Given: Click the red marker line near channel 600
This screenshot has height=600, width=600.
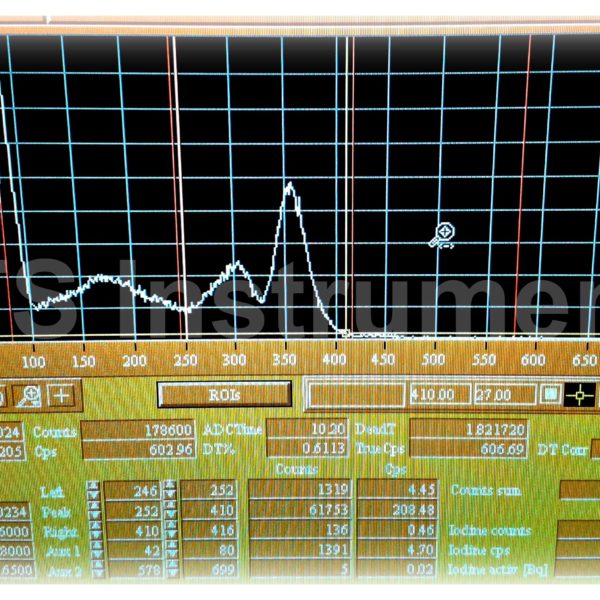Looking at the screenshot, I should click(523, 188).
